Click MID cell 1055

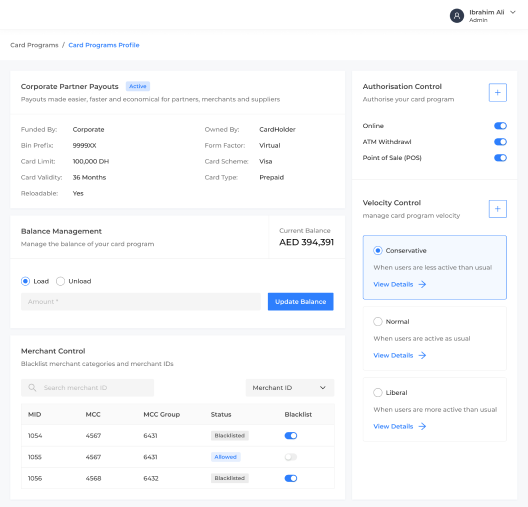(35, 457)
